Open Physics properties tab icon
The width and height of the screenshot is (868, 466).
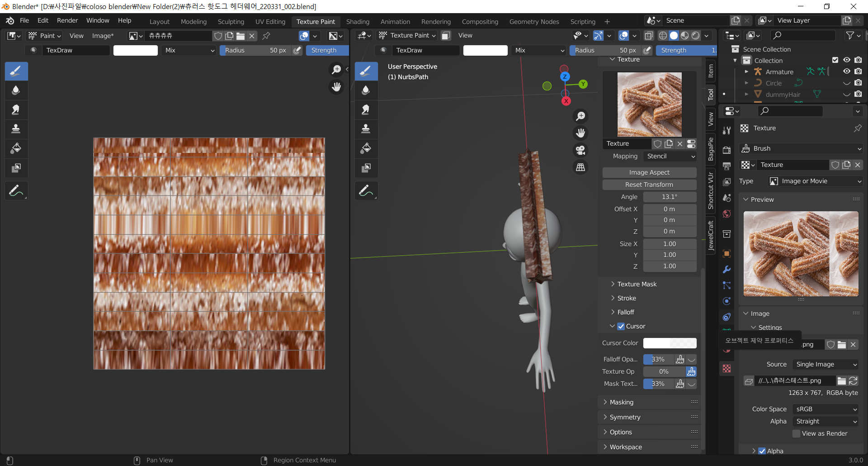pyautogui.click(x=726, y=301)
